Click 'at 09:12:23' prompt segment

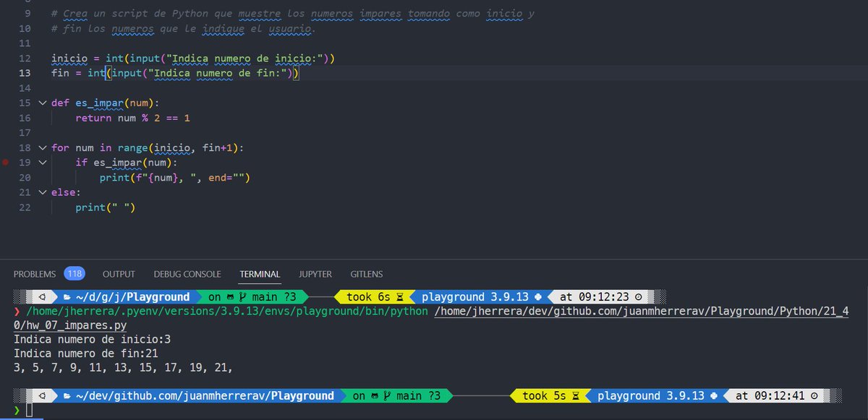click(x=600, y=297)
